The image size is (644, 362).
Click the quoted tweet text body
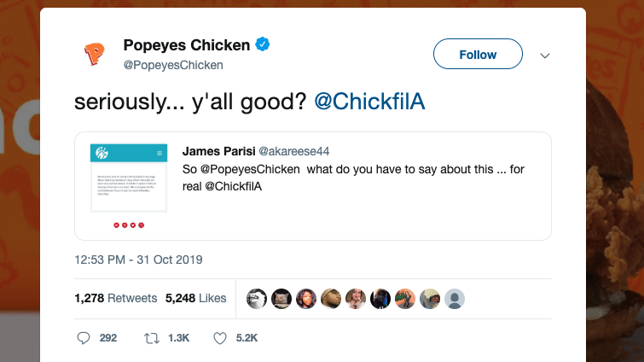353,178
